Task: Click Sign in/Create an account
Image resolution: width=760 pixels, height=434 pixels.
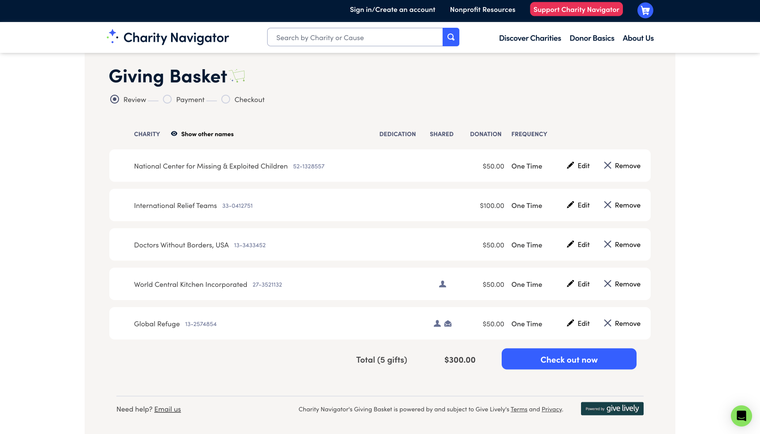Action: (x=393, y=10)
